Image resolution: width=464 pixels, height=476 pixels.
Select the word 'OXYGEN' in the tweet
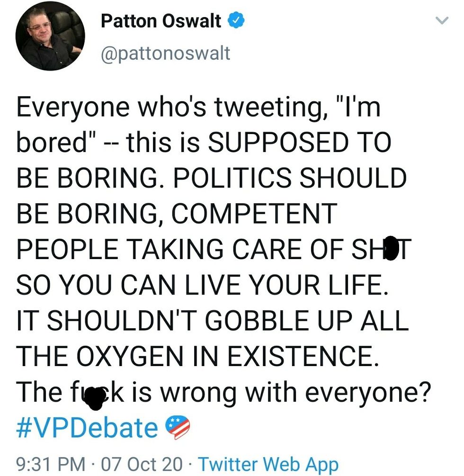coord(141,356)
